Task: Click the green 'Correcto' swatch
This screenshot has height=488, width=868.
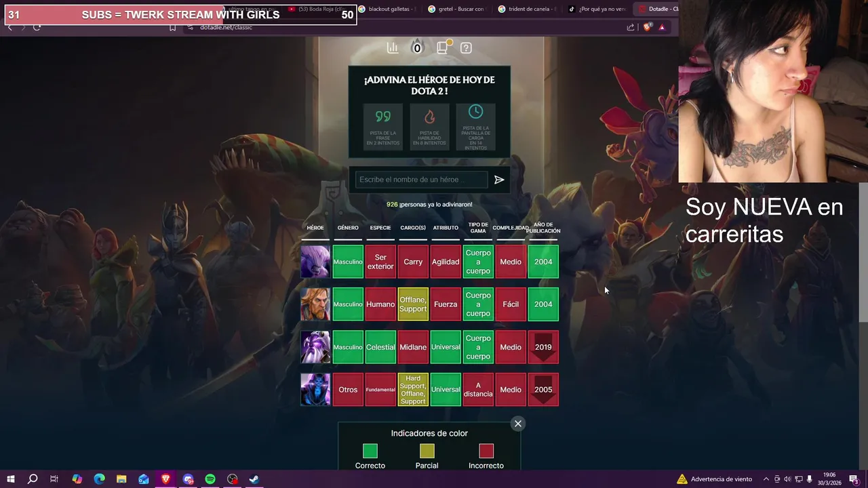Action: click(370, 451)
